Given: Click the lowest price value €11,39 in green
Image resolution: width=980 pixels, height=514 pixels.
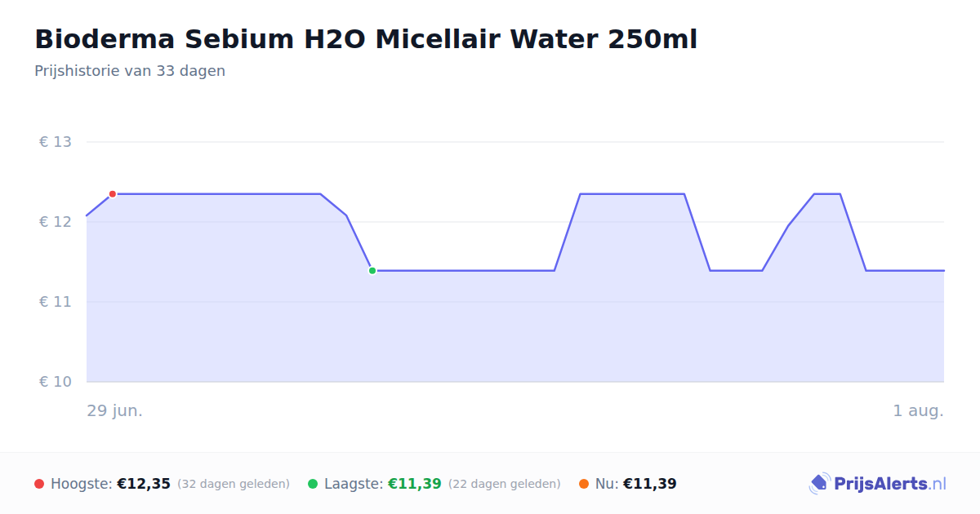Looking at the screenshot, I should (415, 484).
